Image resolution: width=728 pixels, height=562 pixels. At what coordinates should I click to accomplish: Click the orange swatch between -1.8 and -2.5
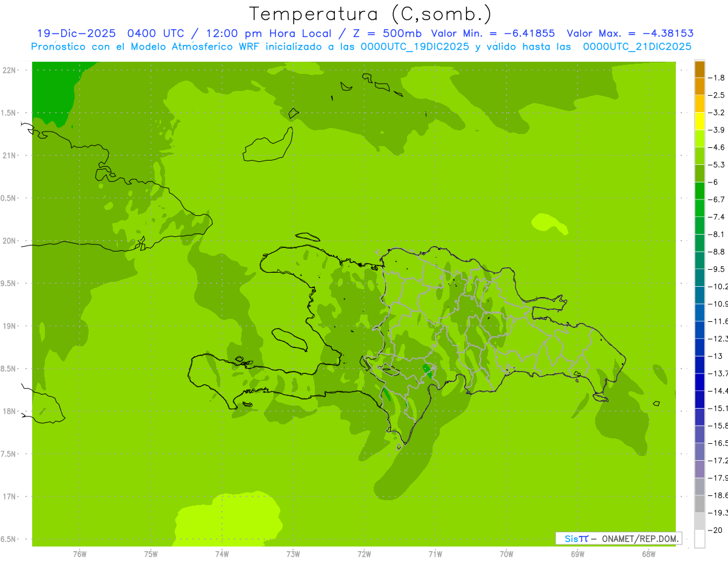[699, 86]
